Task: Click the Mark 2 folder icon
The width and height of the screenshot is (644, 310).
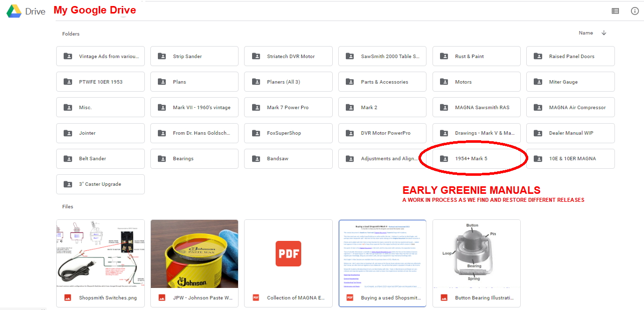Action: point(350,107)
